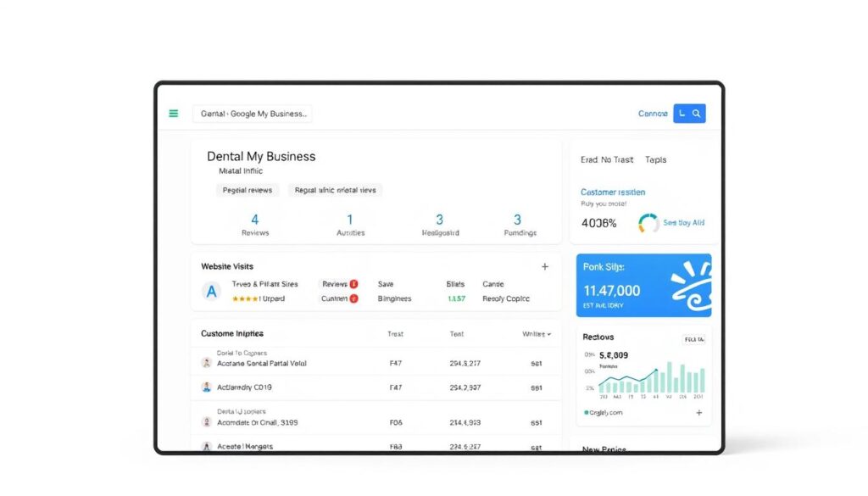This screenshot has width=868, height=496.
Task: Click the search magnifier icon
Action: [x=697, y=114]
